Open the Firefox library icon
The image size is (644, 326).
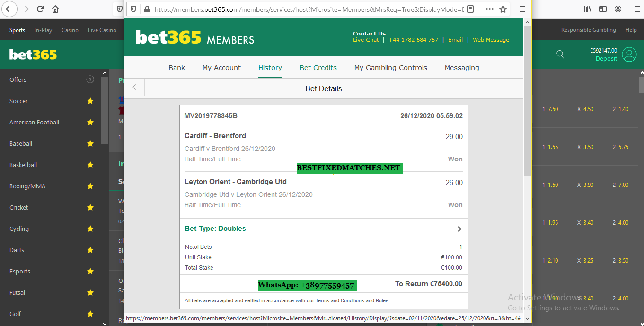coord(588,9)
